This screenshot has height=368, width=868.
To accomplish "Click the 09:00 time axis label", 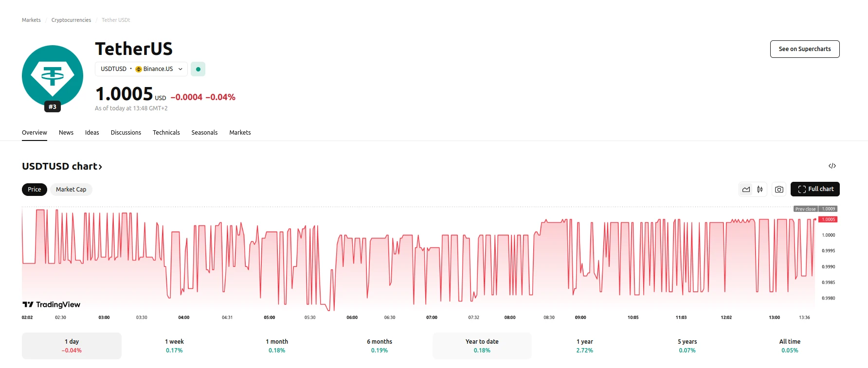I will pyautogui.click(x=580, y=317).
